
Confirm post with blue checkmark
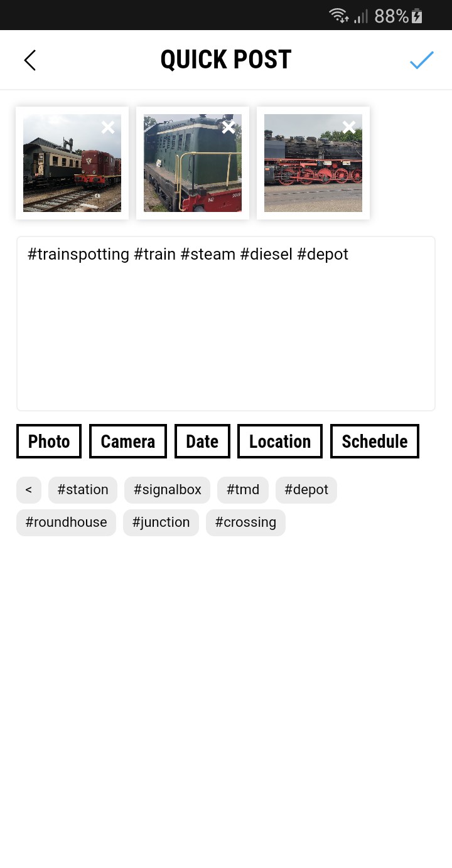[421, 60]
